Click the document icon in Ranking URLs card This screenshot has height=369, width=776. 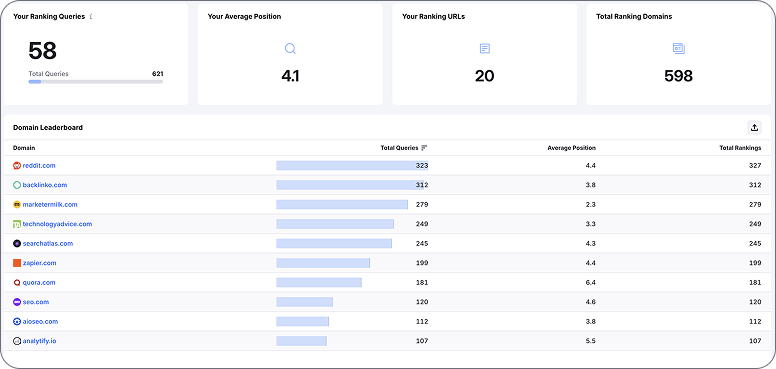[485, 48]
